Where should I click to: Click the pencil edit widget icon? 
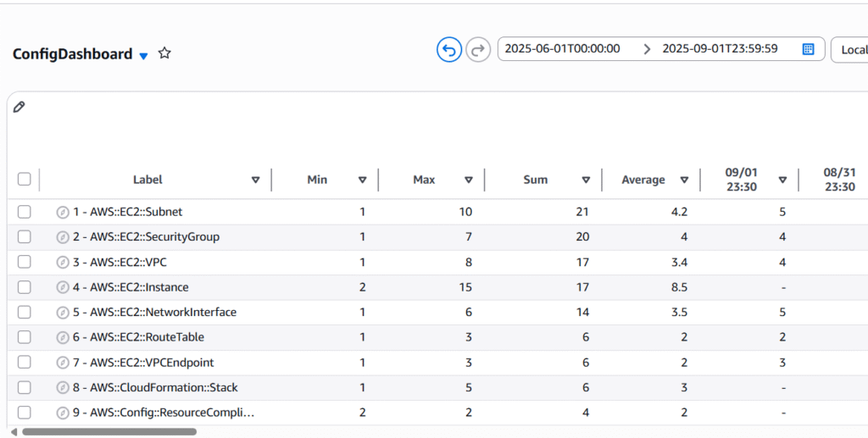pos(19,107)
